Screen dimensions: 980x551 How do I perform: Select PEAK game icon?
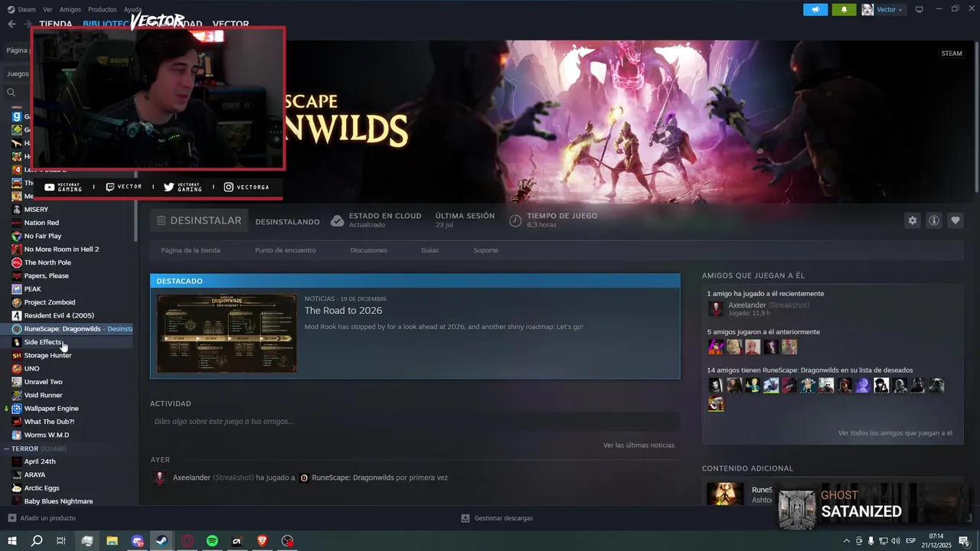pos(17,289)
